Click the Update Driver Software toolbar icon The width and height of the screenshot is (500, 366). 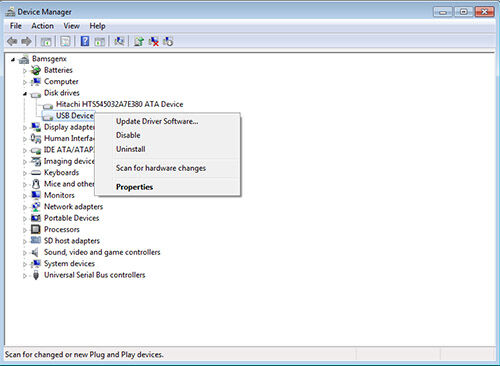point(139,42)
